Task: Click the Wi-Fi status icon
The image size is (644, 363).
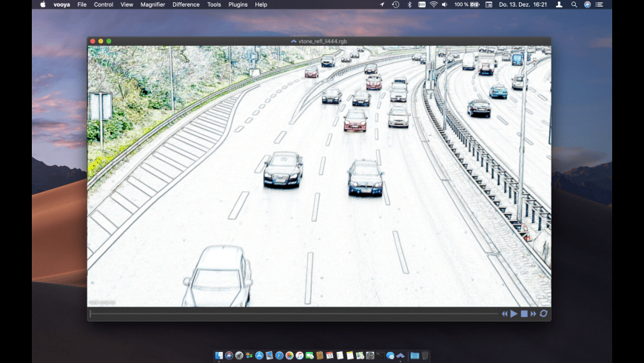Action: 433,4
